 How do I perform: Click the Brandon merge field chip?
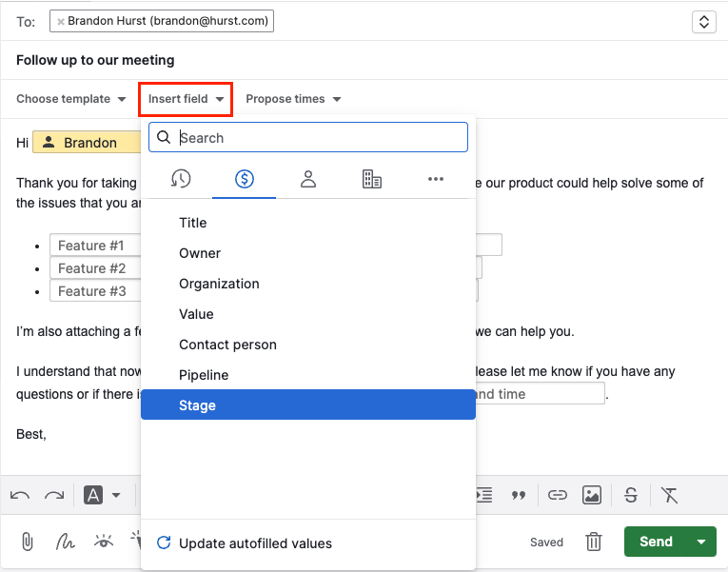[87, 142]
